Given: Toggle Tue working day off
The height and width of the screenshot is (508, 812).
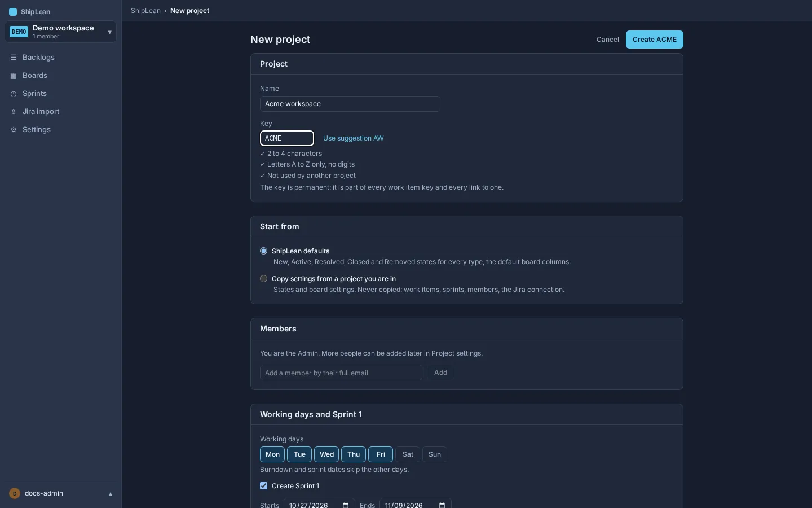Looking at the screenshot, I should click(299, 454).
